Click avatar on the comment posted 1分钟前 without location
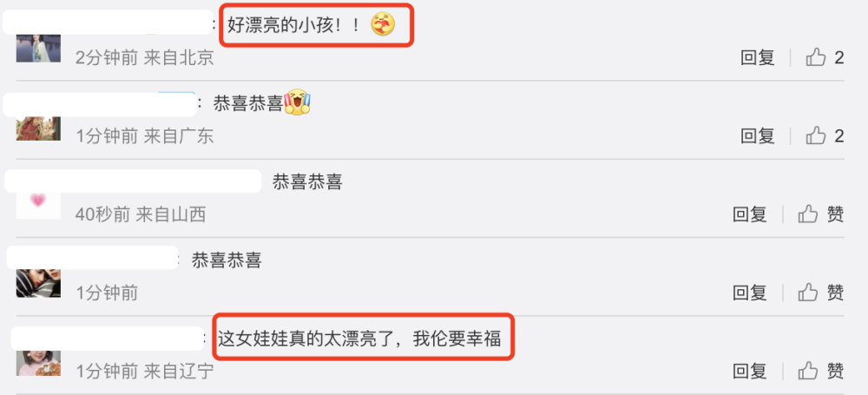 [38, 283]
